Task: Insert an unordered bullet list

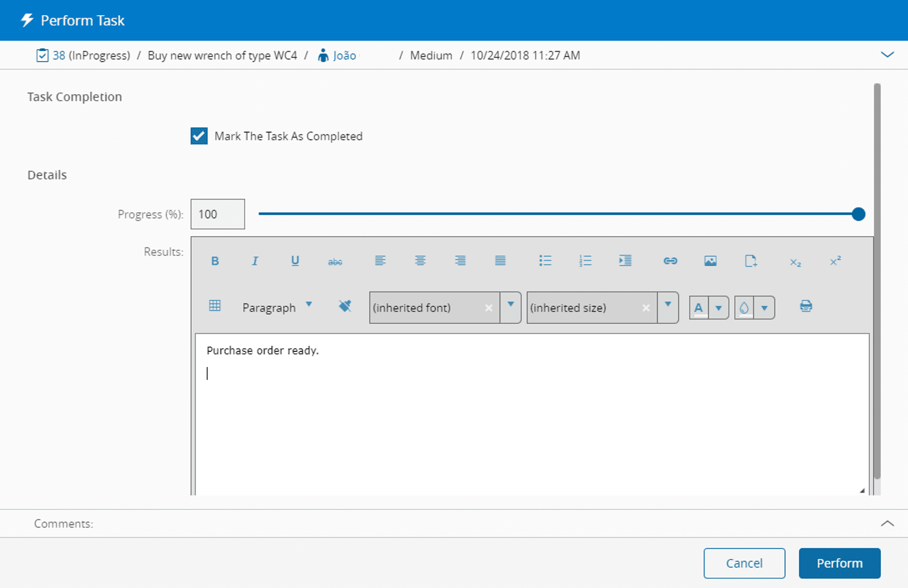Action: [545, 261]
